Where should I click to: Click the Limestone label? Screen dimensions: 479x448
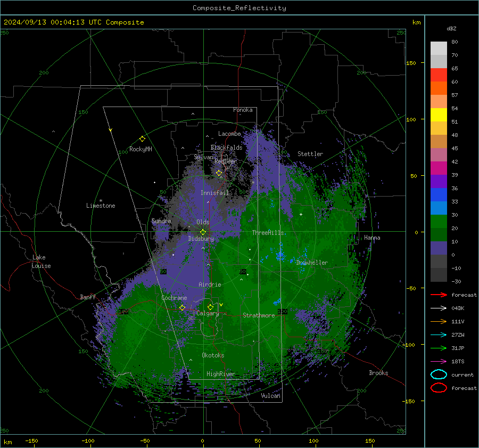click(101, 206)
